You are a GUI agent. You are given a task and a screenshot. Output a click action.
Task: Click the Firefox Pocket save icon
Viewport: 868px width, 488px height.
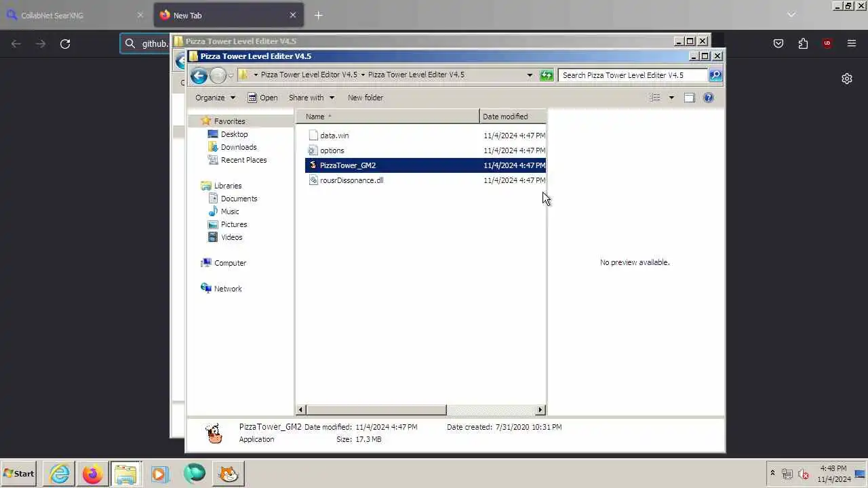coord(778,43)
